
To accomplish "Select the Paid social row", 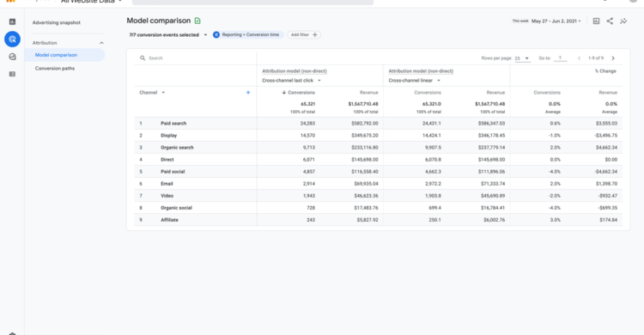I will tap(379, 172).
